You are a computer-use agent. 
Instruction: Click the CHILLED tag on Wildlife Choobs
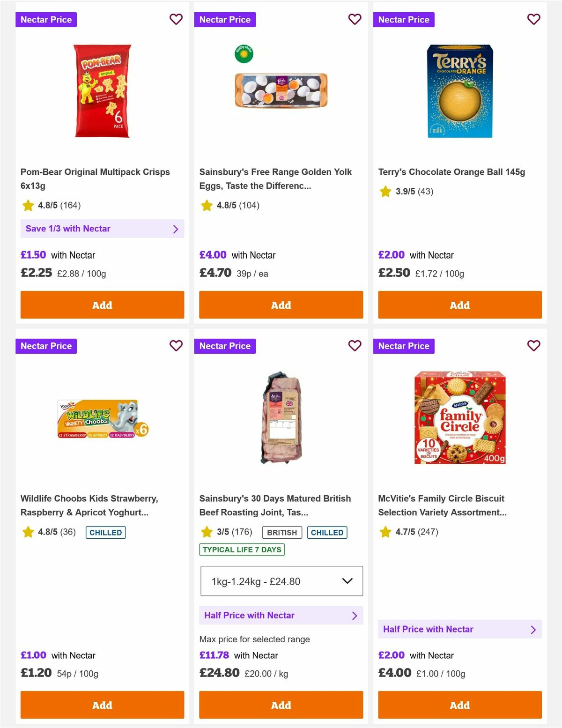(x=105, y=532)
